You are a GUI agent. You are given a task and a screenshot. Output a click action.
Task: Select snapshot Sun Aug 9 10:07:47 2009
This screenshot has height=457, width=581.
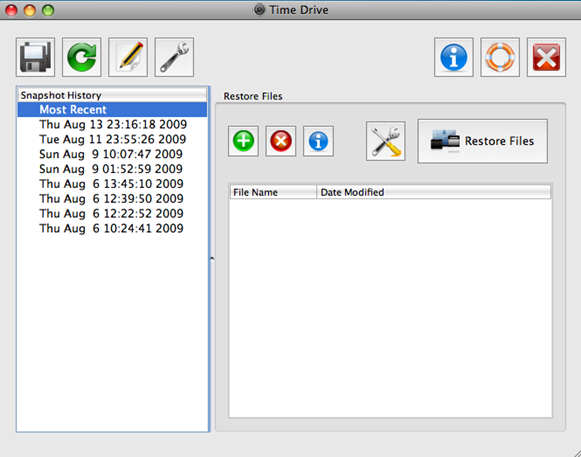pyautogui.click(x=112, y=154)
